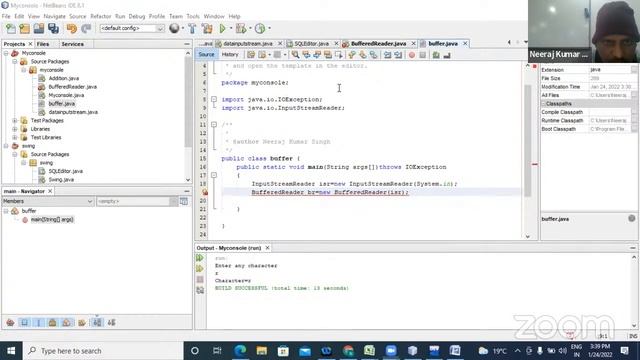Click the Debug Project toolbar icon

241,29
